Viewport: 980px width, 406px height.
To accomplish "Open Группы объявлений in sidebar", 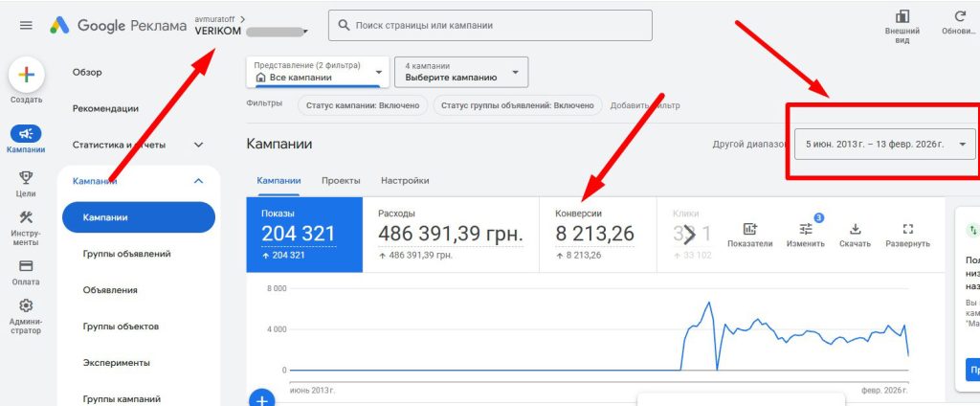I will [x=127, y=254].
